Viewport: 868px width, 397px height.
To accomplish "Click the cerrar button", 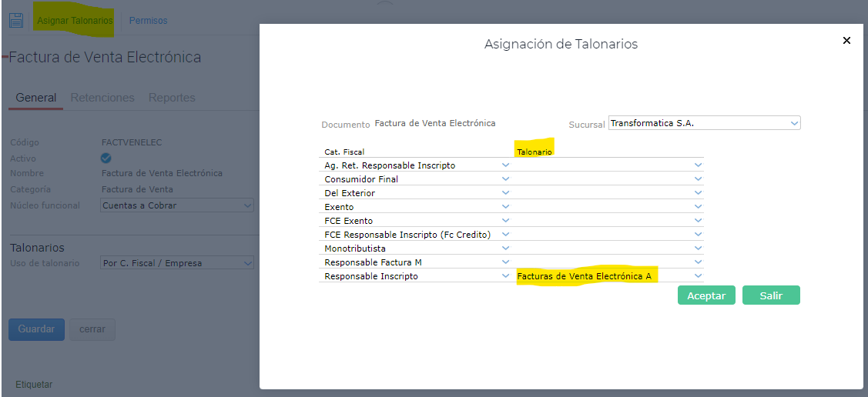I will (92, 329).
